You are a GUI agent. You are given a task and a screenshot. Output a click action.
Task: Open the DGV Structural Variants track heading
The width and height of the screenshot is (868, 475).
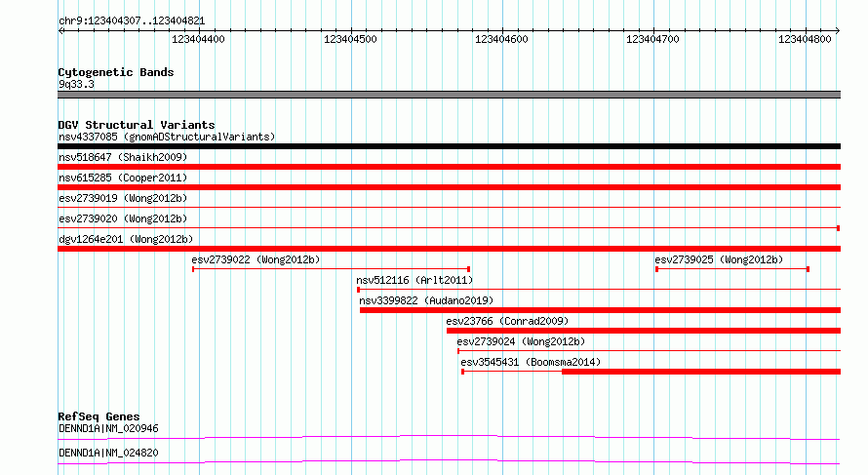tap(137, 125)
